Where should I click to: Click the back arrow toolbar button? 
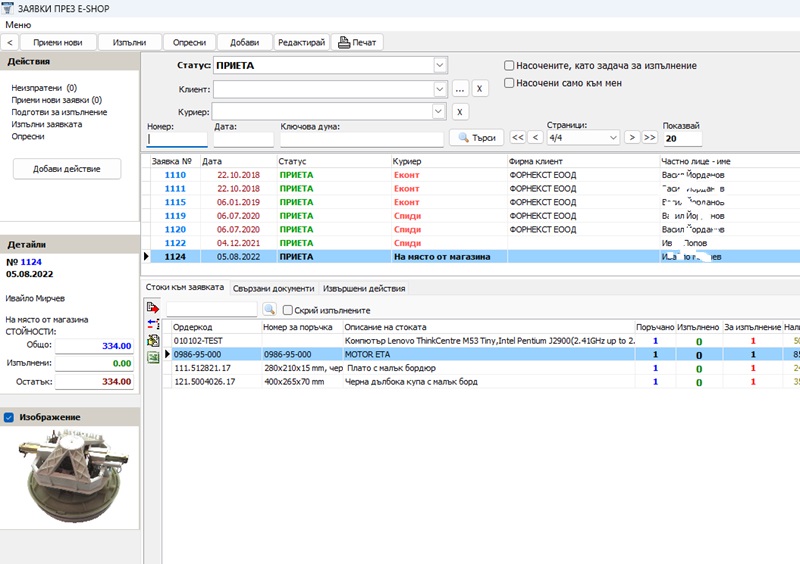[x=10, y=42]
